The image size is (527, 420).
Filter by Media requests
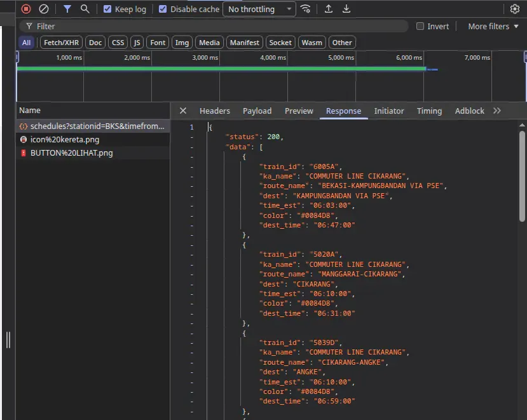209,43
